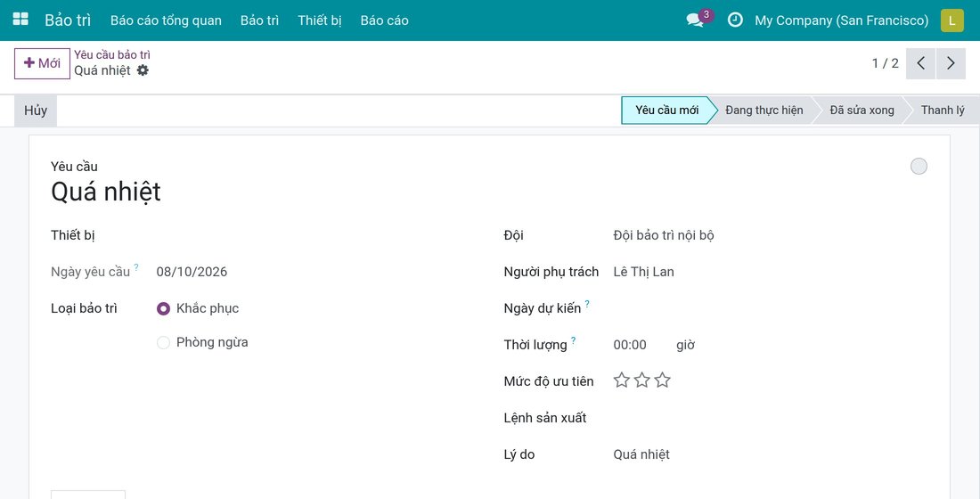The height and width of the screenshot is (499, 980).
Task: Edit request date 08/10/2026
Action: point(192,272)
